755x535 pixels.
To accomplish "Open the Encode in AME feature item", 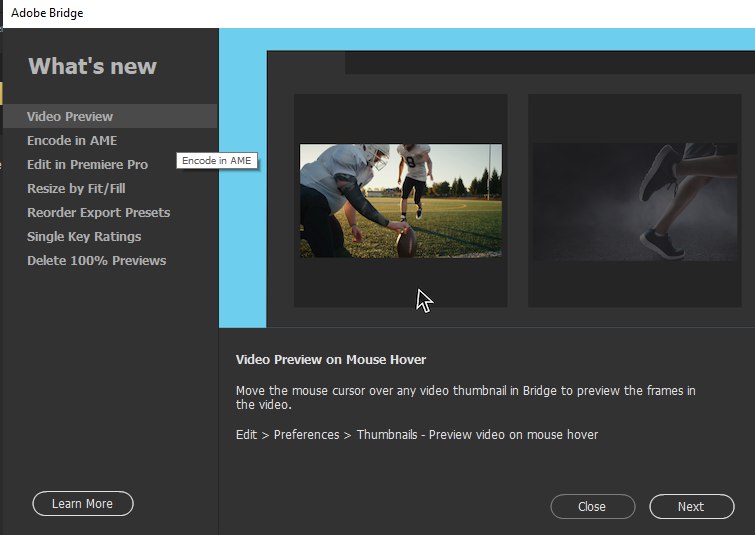I will (x=72, y=140).
